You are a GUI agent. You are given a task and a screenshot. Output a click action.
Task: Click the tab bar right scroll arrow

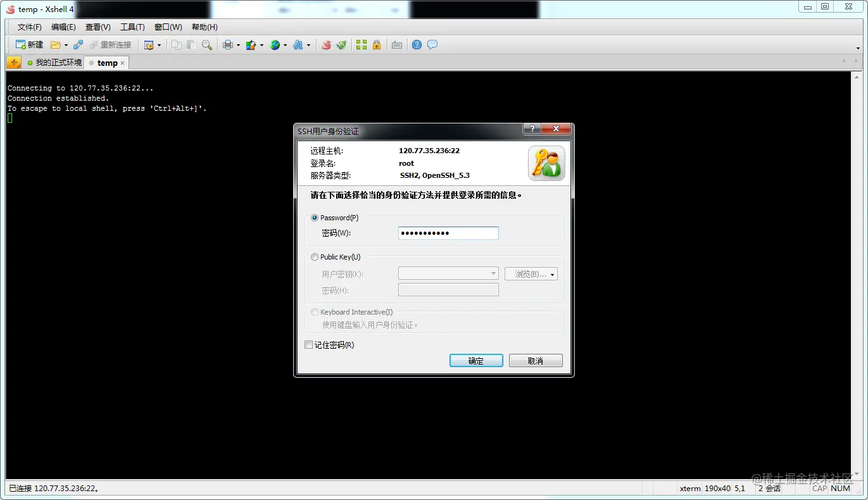pyautogui.click(x=857, y=61)
